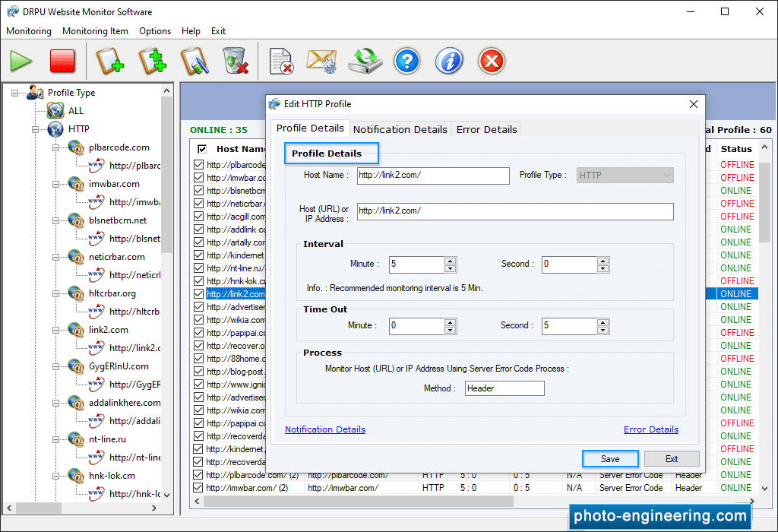Collapse the blsnetbcm.net tree node
The image size is (778, 532).
(56, 221)
